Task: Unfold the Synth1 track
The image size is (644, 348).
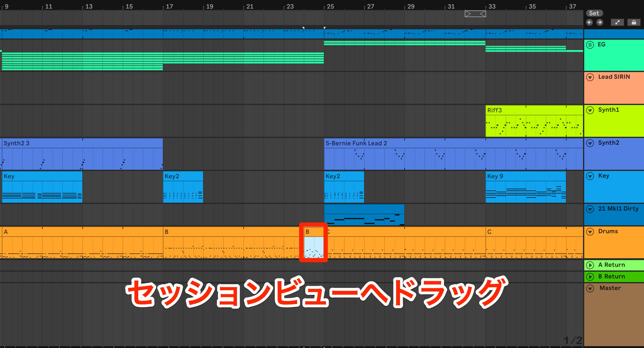Action: (590, 110)
